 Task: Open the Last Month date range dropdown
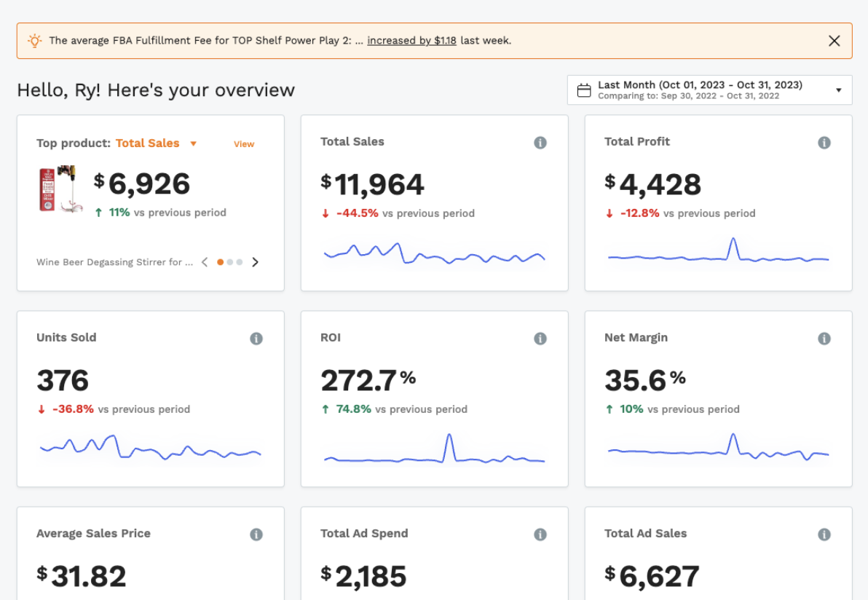click(710, 90)
